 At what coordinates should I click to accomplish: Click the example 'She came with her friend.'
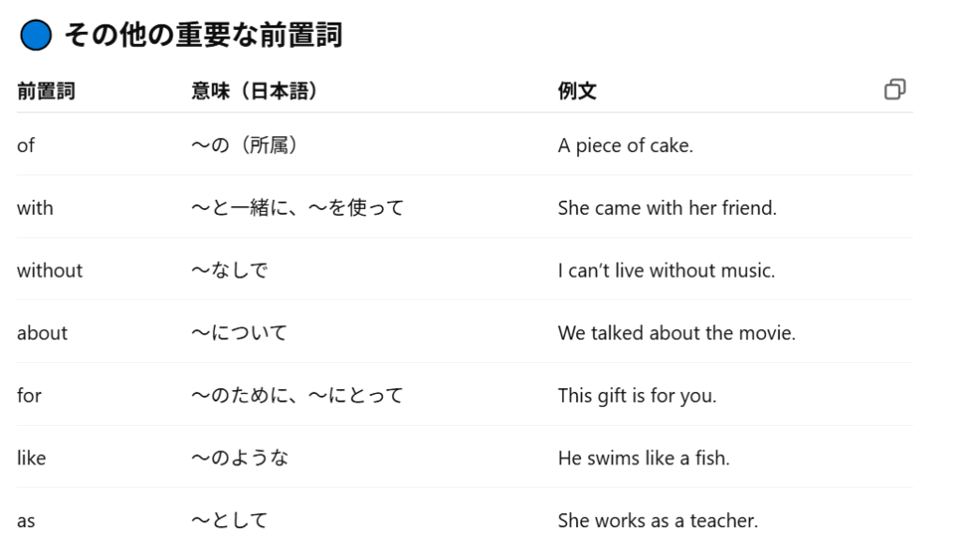(667, 208)
